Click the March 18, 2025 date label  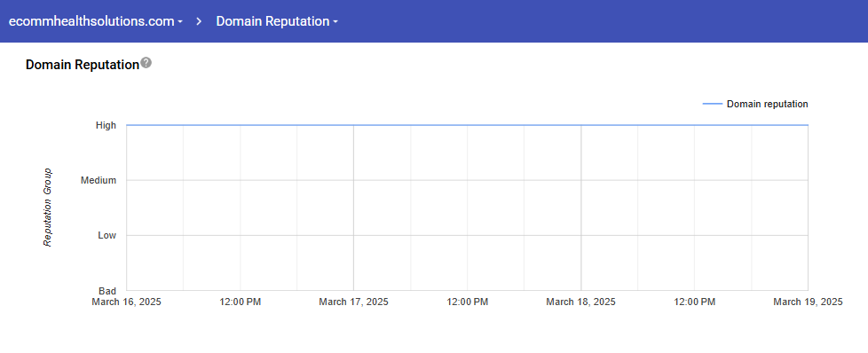(580, 302)
